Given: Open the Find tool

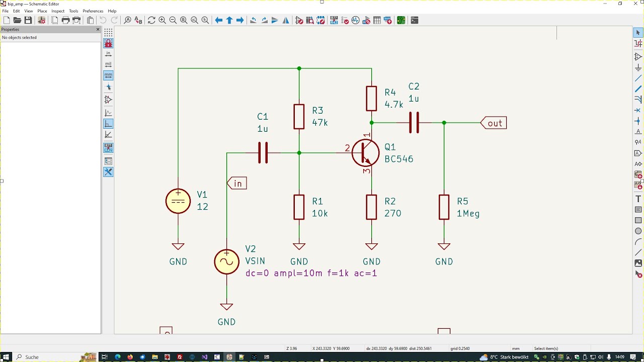Looking at the screenshot, I should coord(127,20).
